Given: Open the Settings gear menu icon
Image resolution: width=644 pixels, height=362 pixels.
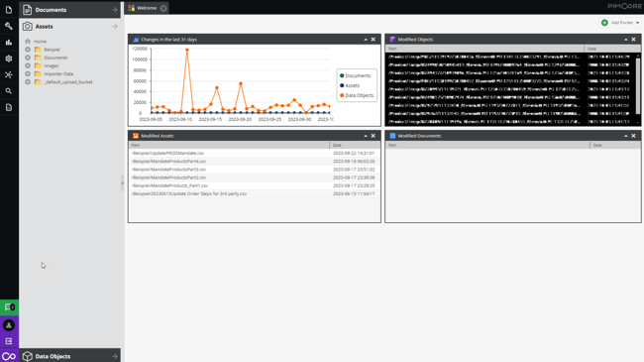Looking at the screenshot, I should (9, 59).
